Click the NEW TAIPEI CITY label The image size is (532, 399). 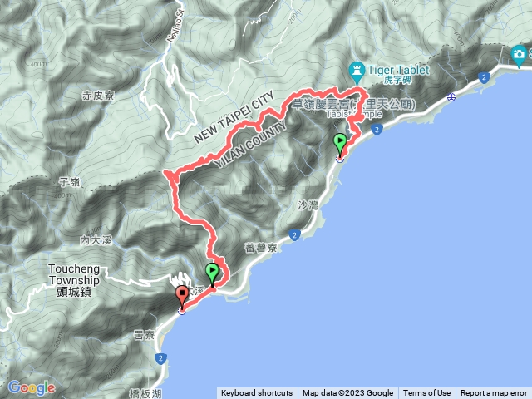tap(234, 117)
